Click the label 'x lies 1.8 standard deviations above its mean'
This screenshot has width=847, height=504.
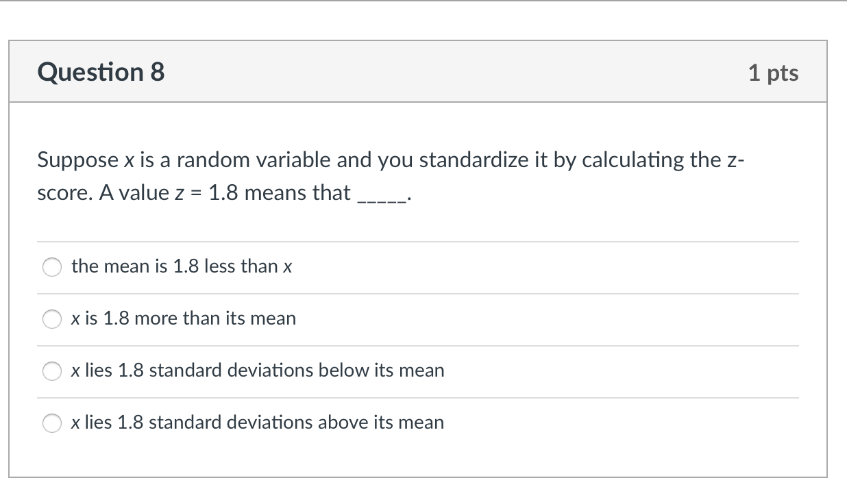coord(257,423)
